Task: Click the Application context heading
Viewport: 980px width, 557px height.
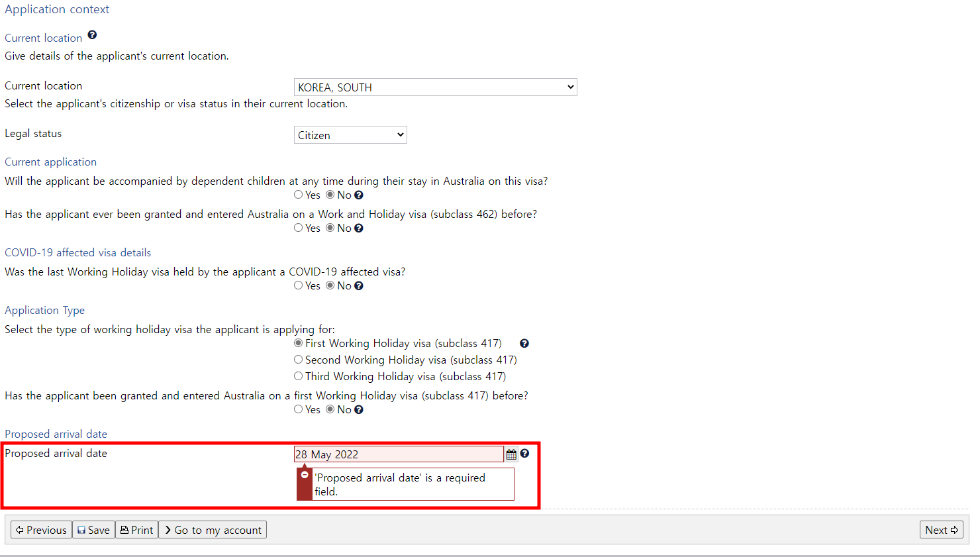Action: pyautogui.click(x=57, y=9)
